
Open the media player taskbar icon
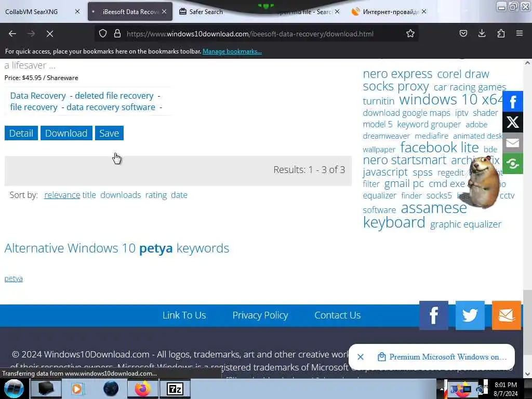[x=78, y=389]
